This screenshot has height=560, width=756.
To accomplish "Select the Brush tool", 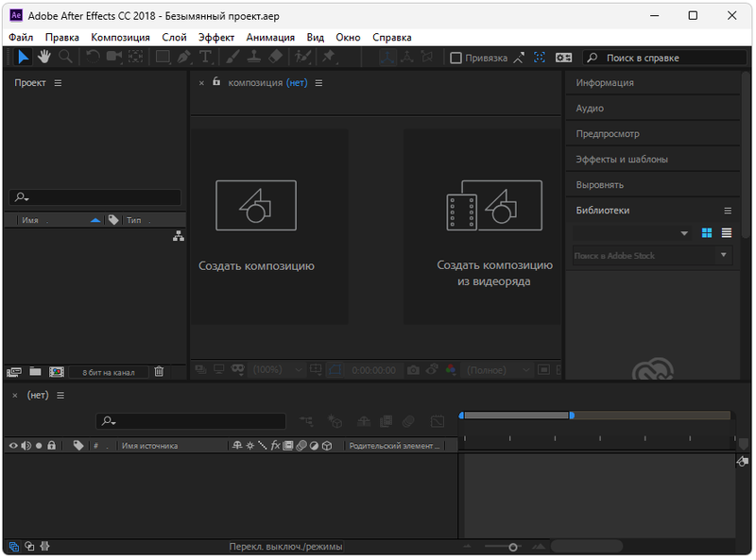I will (232, 57).
